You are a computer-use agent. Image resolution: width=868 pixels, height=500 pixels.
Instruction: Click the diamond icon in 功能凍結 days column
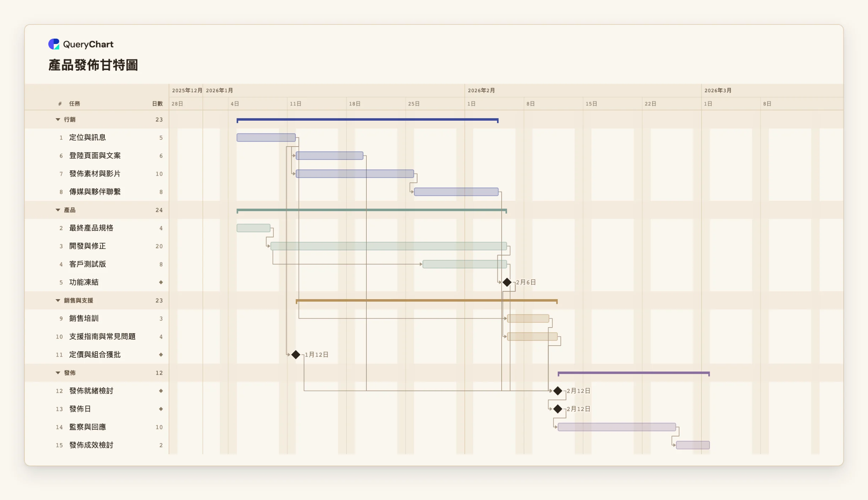161,282
